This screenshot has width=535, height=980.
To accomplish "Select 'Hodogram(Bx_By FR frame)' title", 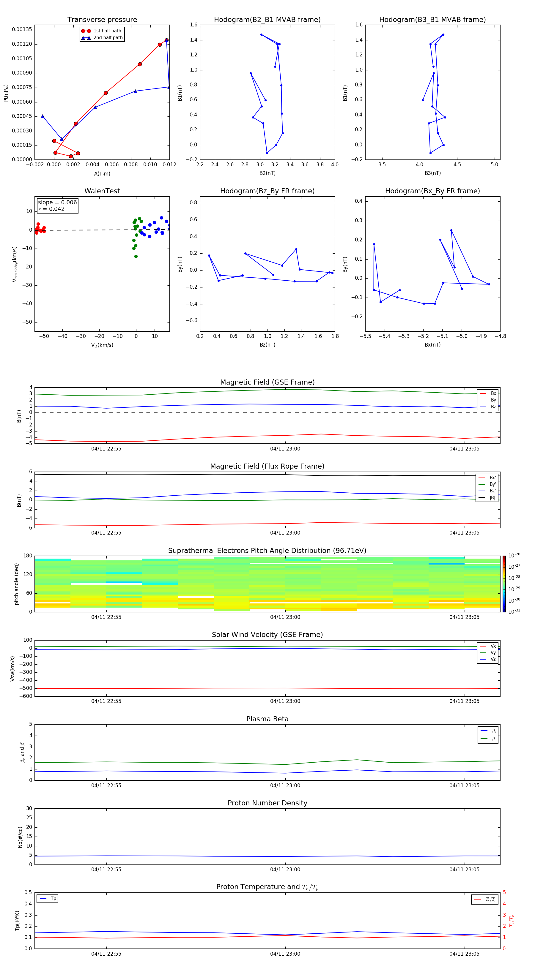I will click(432, 191).
